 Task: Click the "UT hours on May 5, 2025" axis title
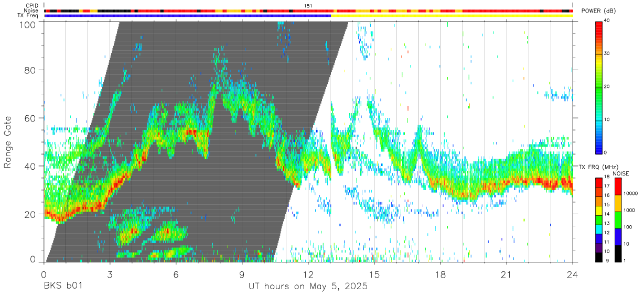tap(308, 287)
